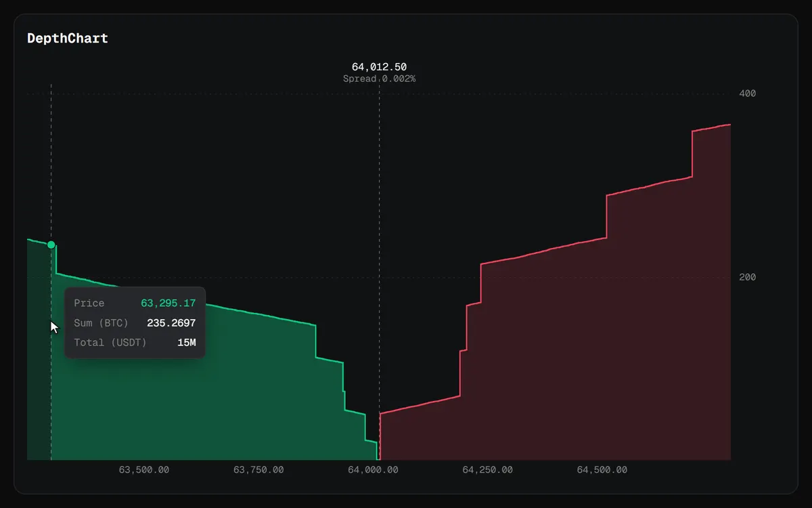
Task: Click the Total (USDT) label in tooltip
Action: click(x=110, y=343)
